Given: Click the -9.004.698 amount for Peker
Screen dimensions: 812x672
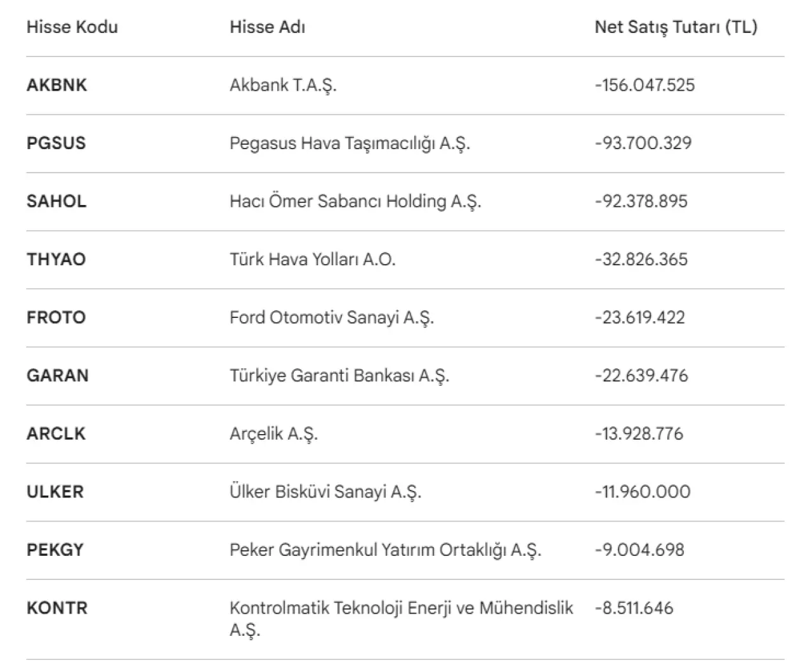Looking at the screenshot, I should tap(639, 550).
